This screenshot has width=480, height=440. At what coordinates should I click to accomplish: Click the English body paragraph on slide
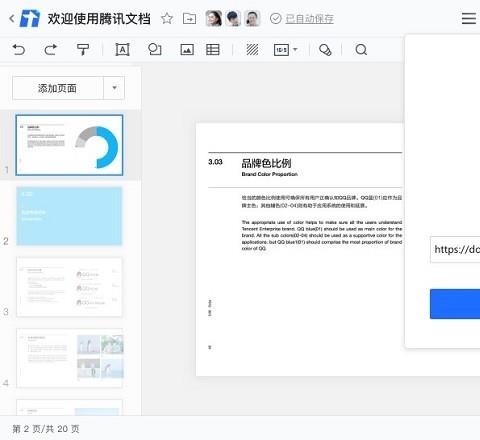tap(322, 235)
